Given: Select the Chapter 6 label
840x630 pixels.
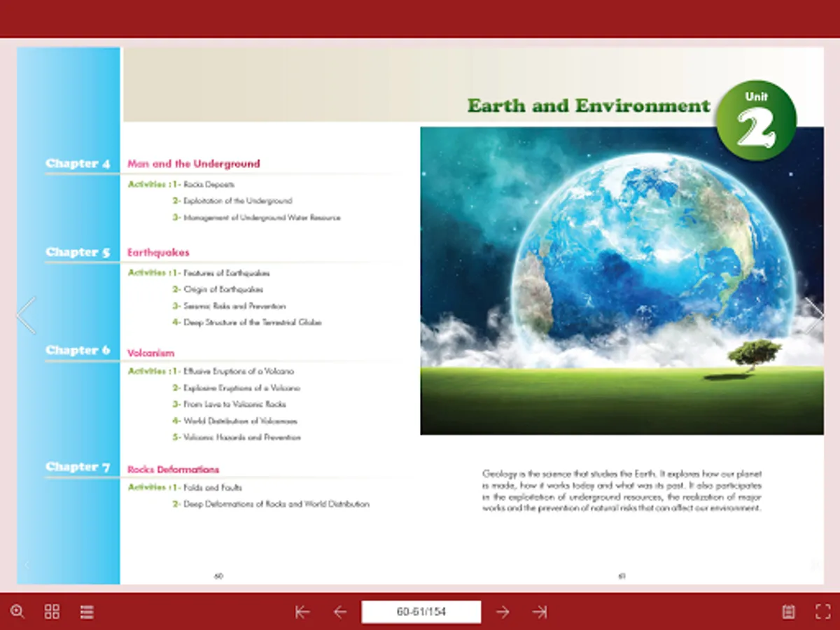Looking at the screenshot, I should pos(78,350).
